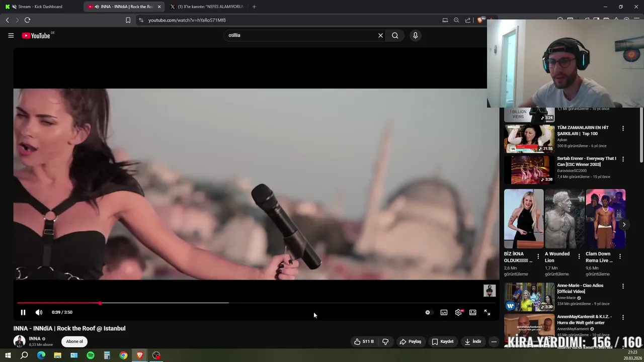Open options for 'TÜM ZAMANLARIN EN HİT' video

[x=623, y=128]
